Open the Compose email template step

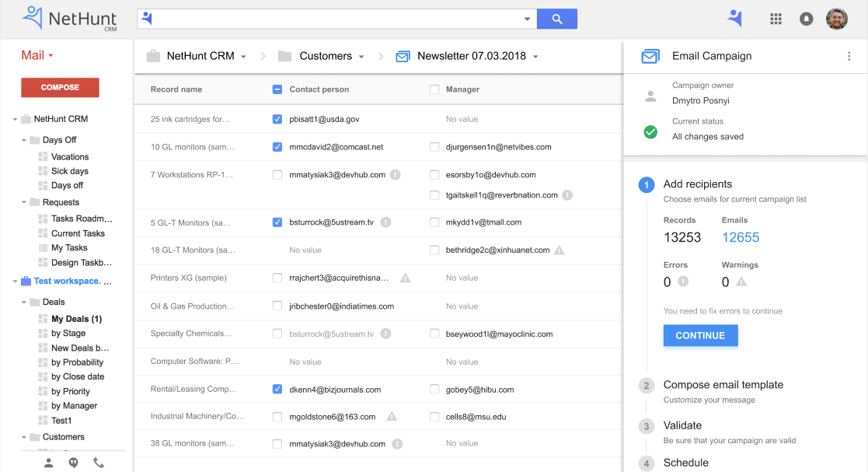coord(723,384)
